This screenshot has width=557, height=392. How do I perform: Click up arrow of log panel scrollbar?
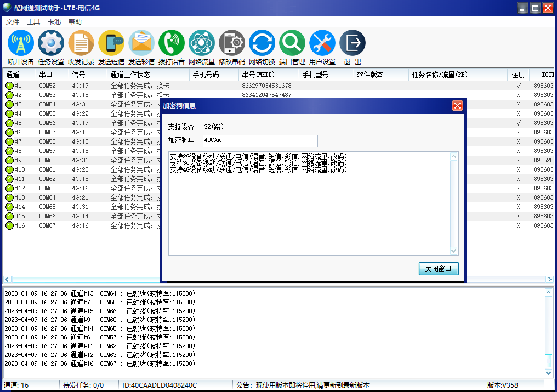(548, 292)
